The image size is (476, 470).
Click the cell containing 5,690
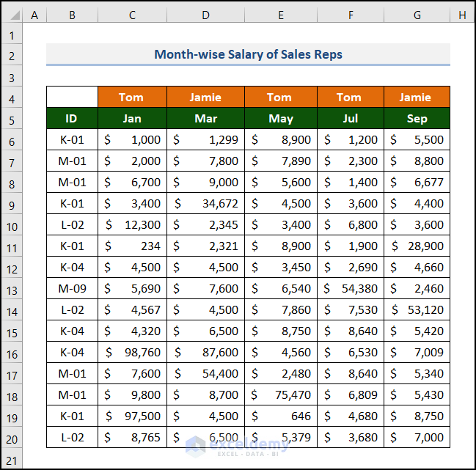tap(132, 288)
